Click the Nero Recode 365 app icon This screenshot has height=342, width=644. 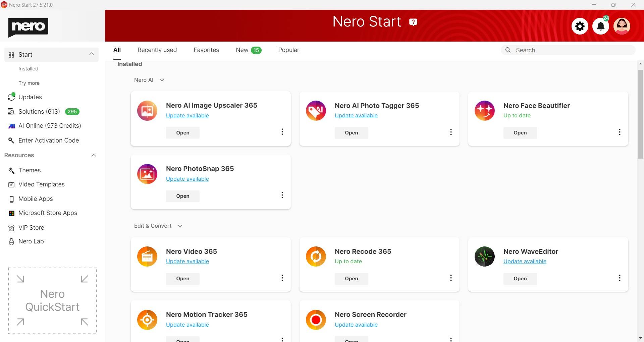(x=316, y=256)
